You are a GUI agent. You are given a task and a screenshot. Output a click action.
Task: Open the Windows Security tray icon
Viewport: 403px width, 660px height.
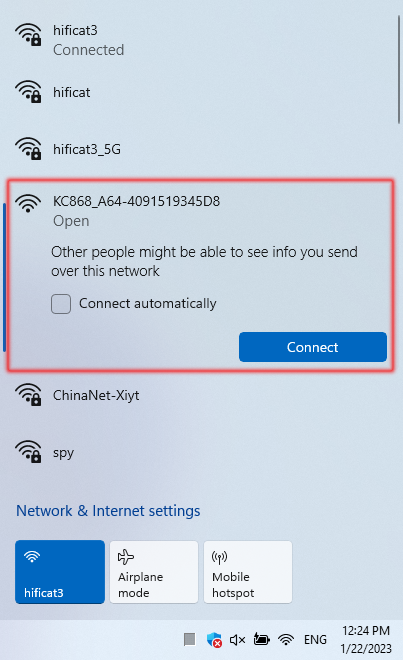214,640
